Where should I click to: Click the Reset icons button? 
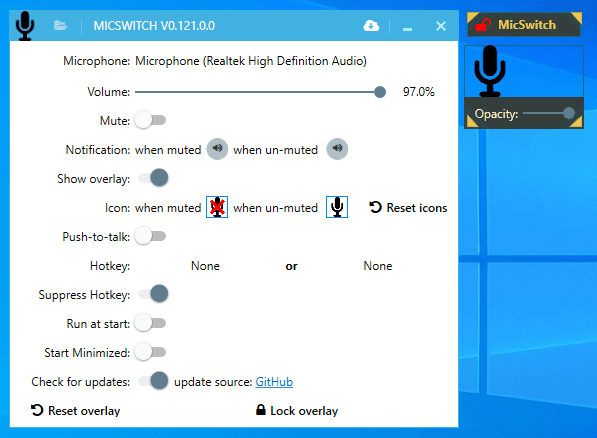click(x=408, y=208)
